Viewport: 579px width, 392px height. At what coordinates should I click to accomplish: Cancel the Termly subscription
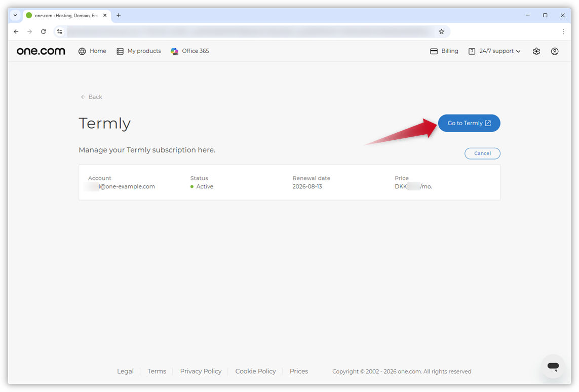point(482,153)
